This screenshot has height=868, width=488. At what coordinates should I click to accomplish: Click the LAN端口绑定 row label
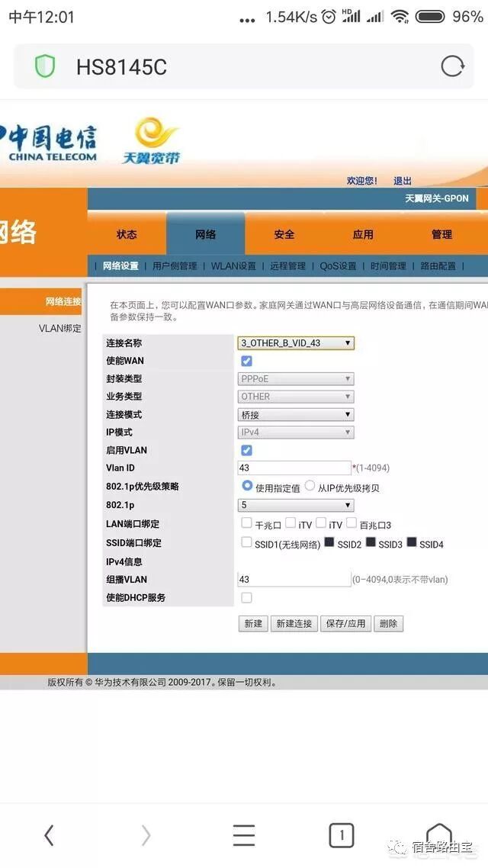[x=133, y=524]
